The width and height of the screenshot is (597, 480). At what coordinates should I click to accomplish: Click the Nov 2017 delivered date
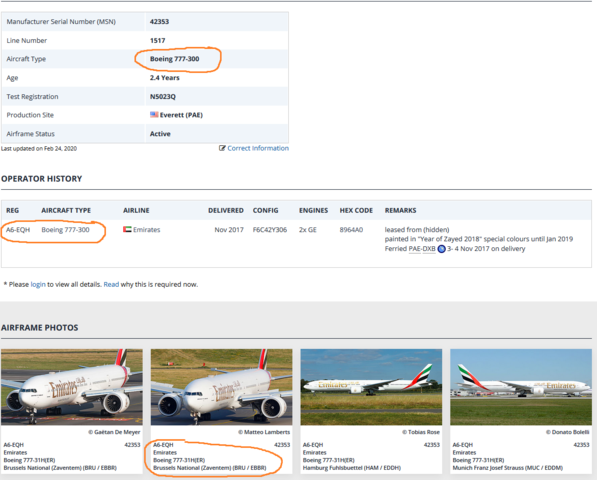tap(229, 230)
